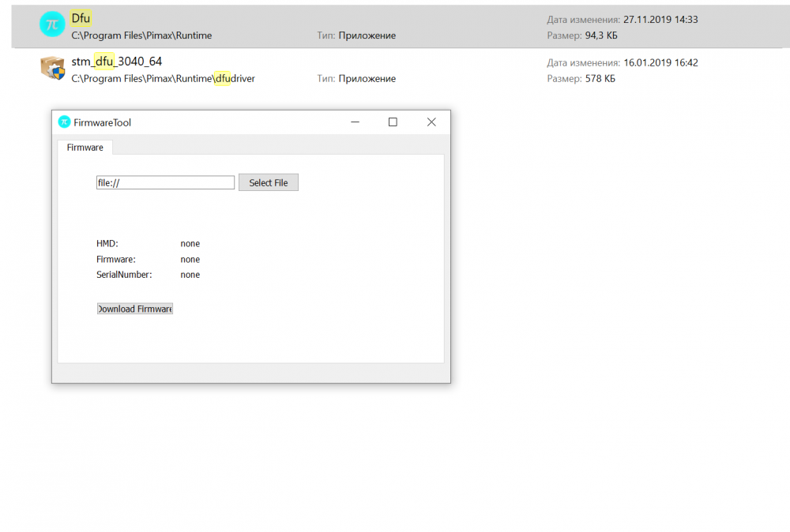Click the 94,3 КБ size value

click(x=601, y=36)
